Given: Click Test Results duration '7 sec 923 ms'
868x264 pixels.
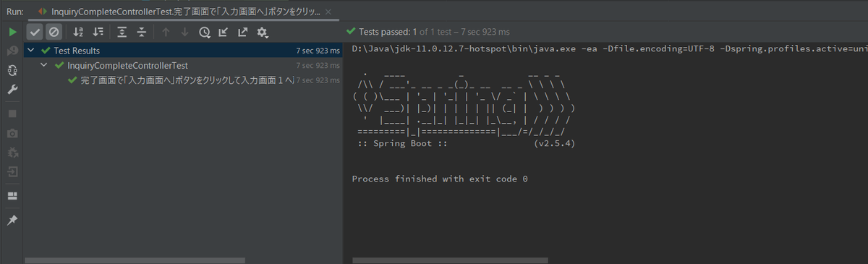Looking at the screenshot, I should coord(318,51).
